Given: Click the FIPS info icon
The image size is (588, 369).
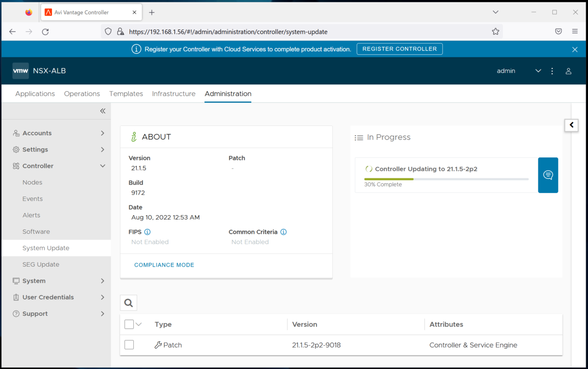Looking at the screenshot, I should pos(147,232).
